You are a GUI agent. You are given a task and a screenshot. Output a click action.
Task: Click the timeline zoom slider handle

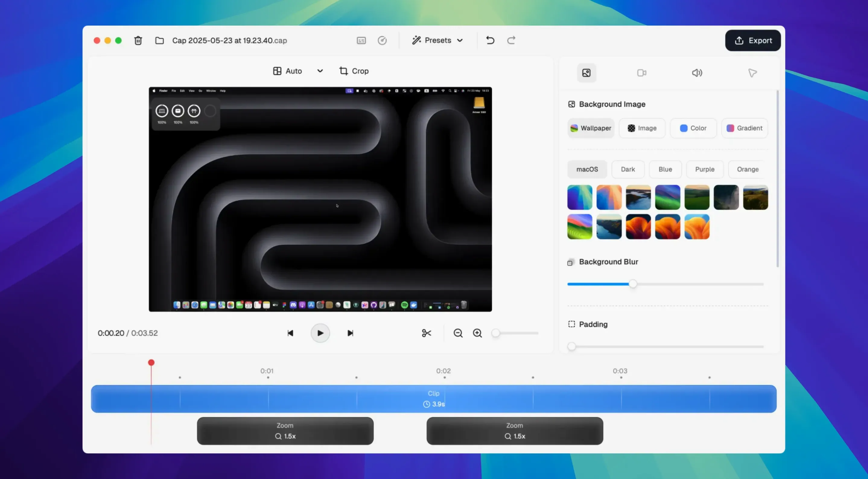[495, 333]
